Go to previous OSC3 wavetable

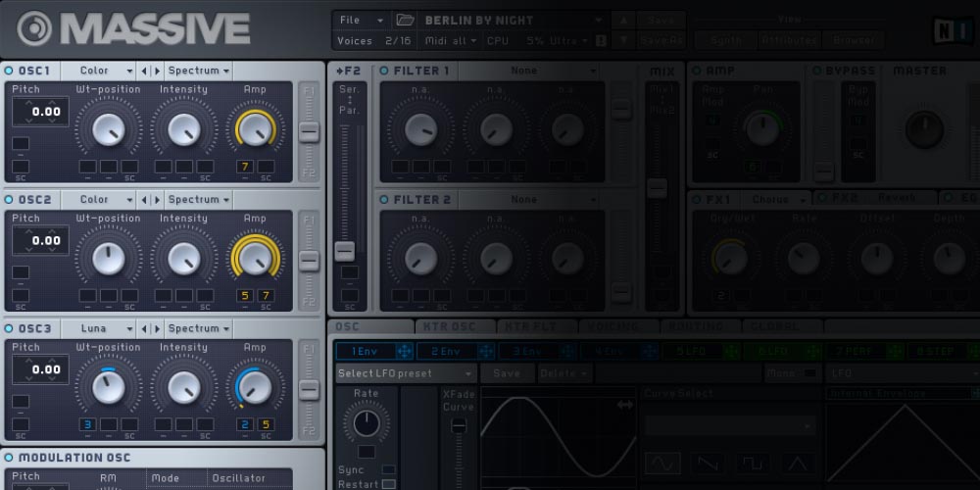tap(144, 328)
